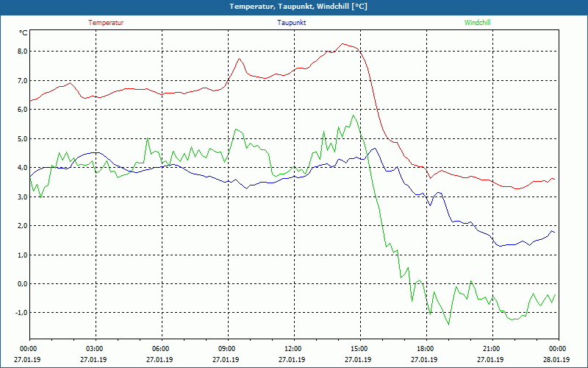Click the 15:00 time axis label

(360, 349)
